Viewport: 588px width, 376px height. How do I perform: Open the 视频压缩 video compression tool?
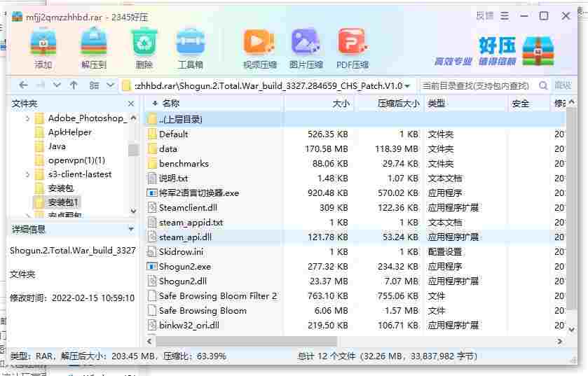pos(259,42)
